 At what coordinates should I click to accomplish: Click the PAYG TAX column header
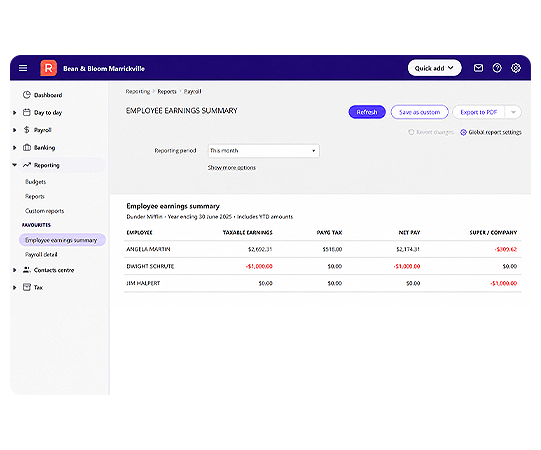[329, 233]
